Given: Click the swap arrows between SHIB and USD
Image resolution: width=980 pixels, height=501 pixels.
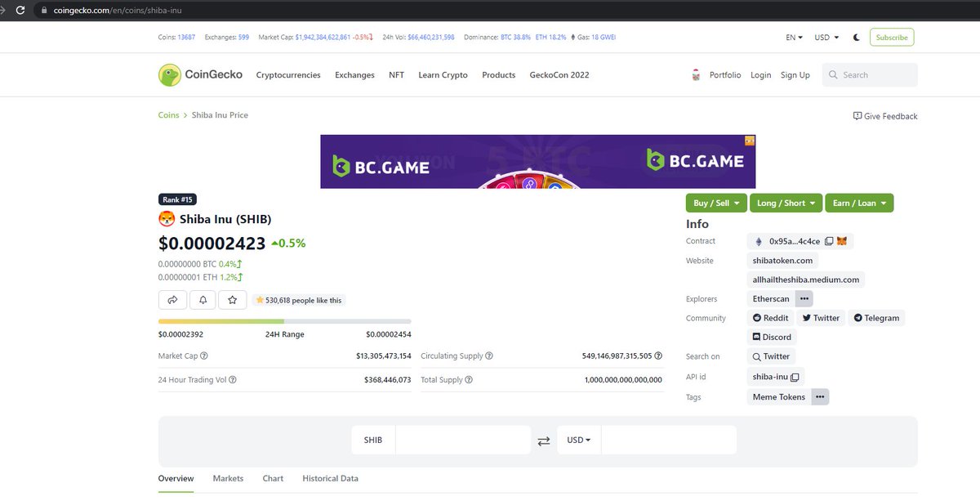Looking at the screenshot, I should (x=544, y=441).
